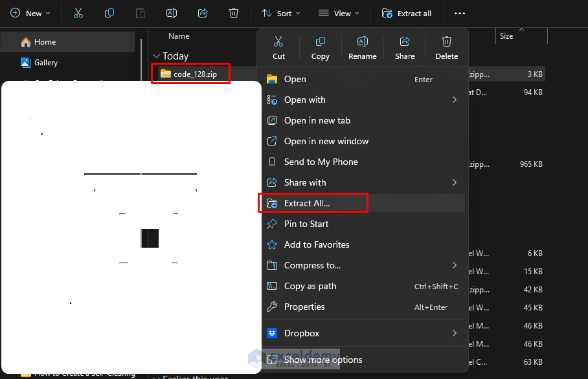Select Pin to Start
Screen dimensions: 588x379
363,224
